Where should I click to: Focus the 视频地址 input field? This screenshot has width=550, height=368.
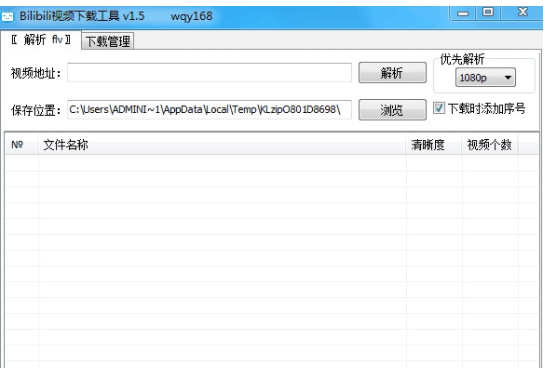pos(209,73)
